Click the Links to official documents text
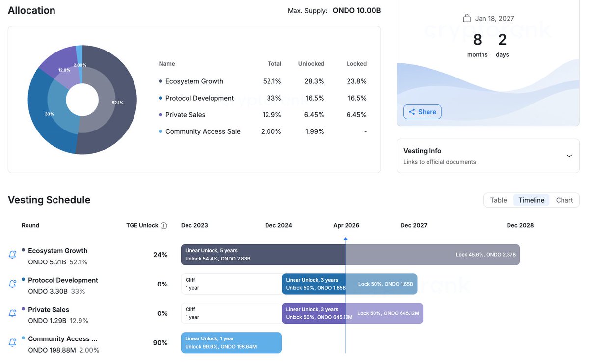 [x=440, y=162]
